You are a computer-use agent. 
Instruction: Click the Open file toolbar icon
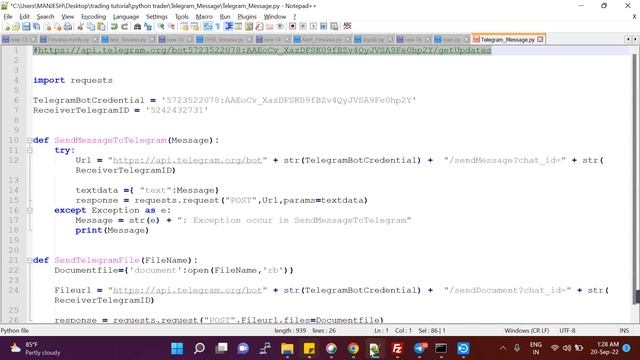[x=16, y=27]
